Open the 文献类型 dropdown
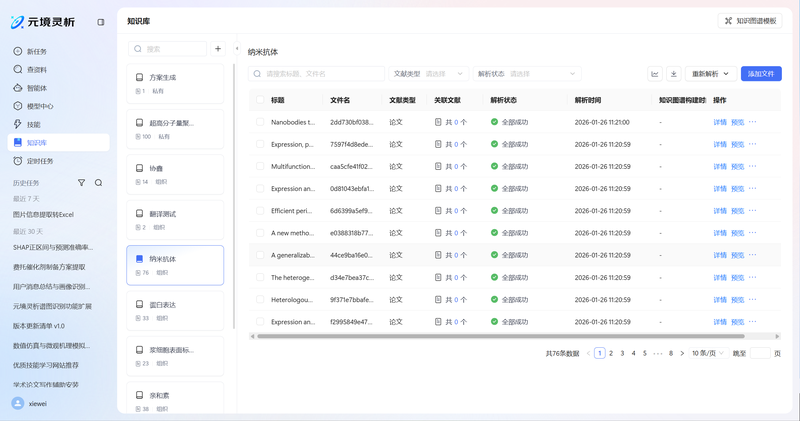Screen dimensions: 800x421 tap(429, 74)
